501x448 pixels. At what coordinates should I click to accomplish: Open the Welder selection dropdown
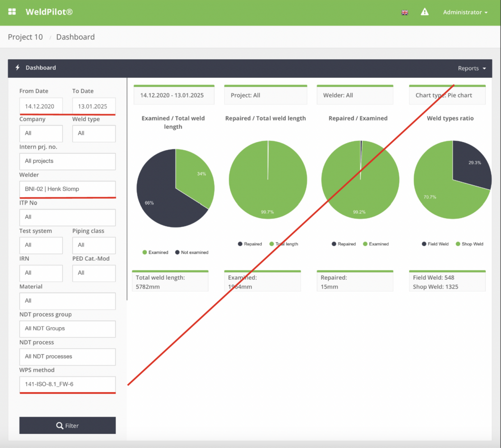click(x=68, y=189)
